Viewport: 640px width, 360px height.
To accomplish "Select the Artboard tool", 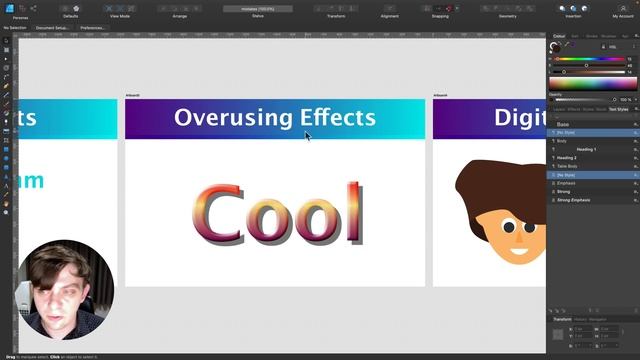I will [6, 50].
